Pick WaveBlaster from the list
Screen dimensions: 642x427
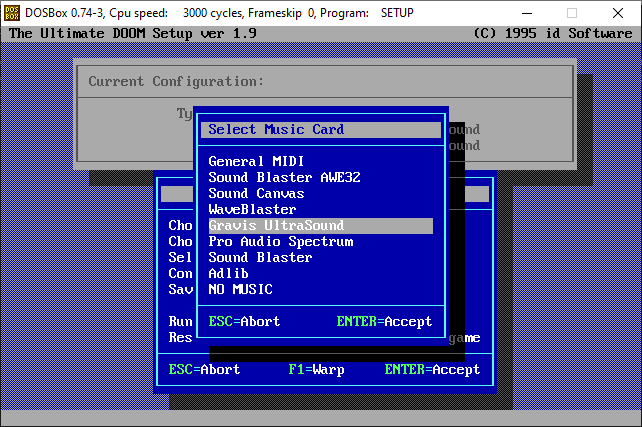coord(252,209)
